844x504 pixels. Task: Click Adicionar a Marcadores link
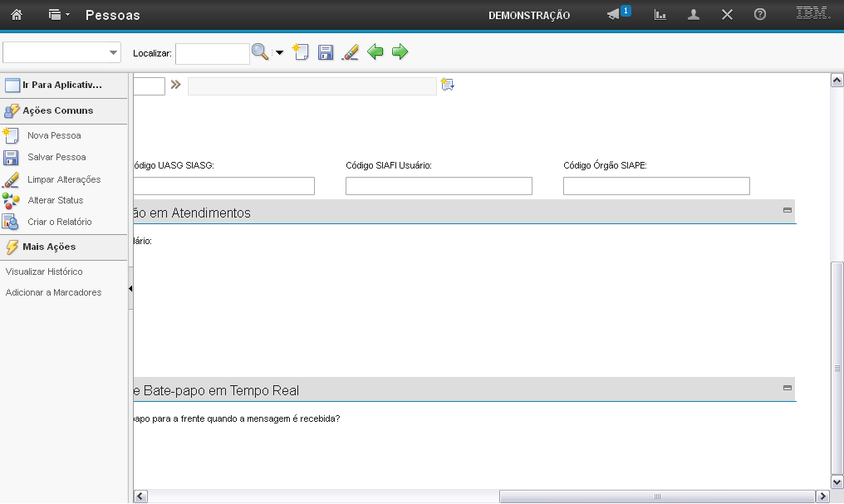pyautogui.click(x=53, y=292)
